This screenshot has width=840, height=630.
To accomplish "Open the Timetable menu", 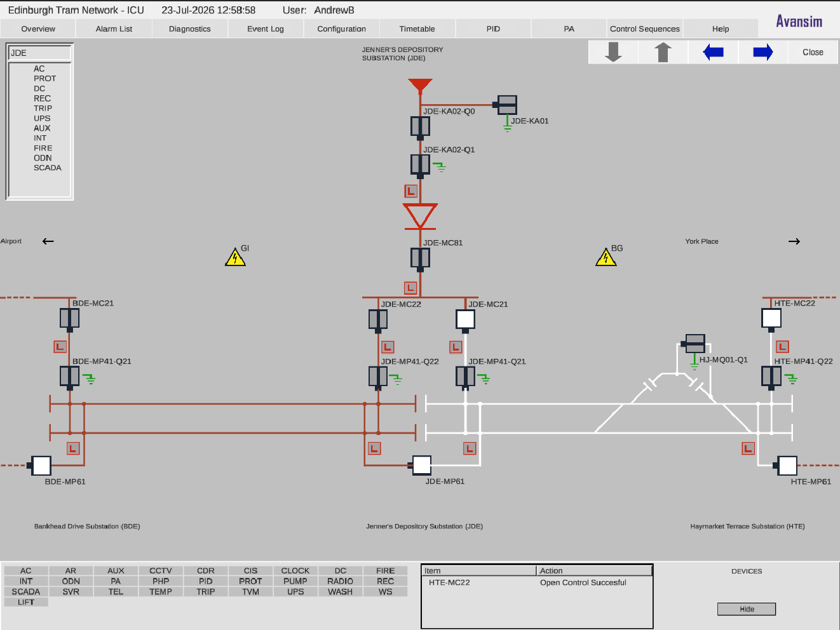I will click(417, 29).
